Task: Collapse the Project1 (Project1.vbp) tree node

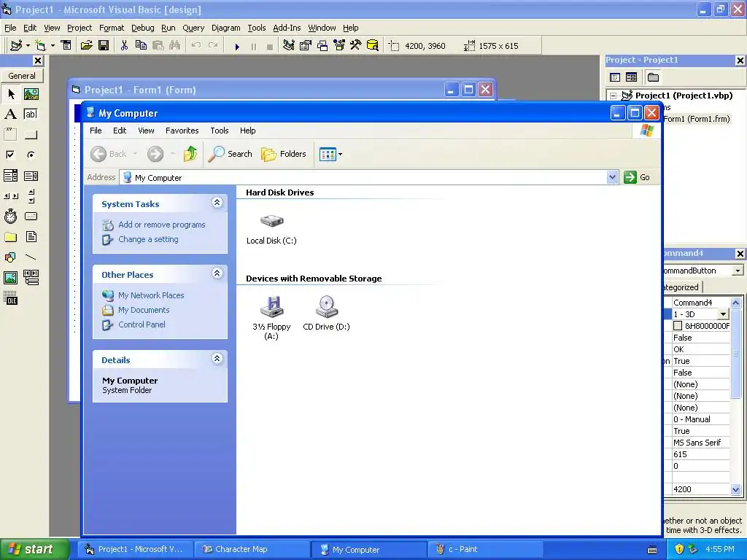Action: [x=614, y=96]
